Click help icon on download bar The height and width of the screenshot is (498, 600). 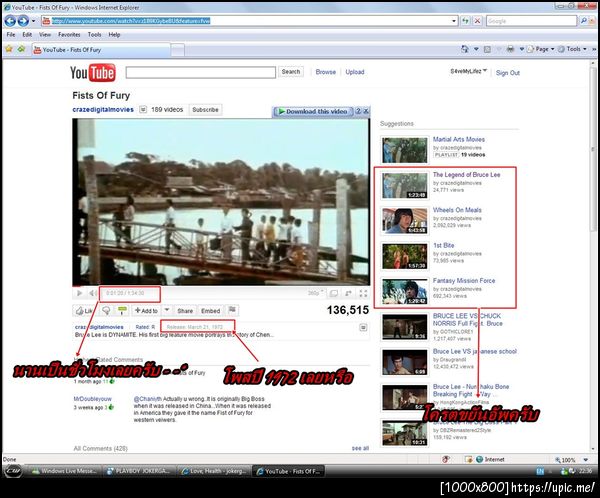[x=358, y=111]
